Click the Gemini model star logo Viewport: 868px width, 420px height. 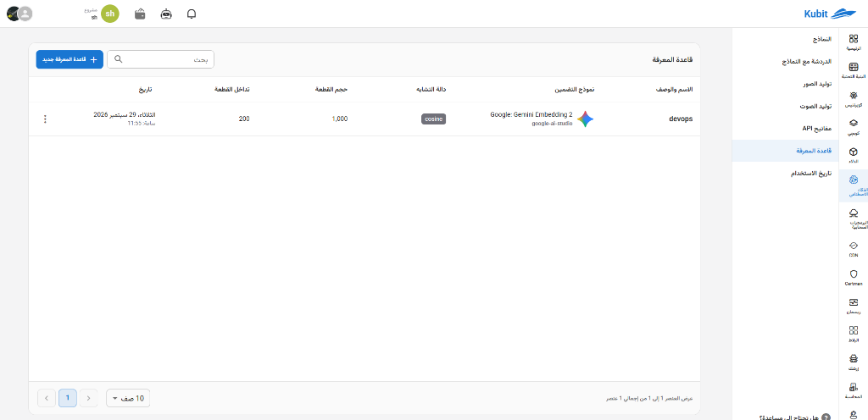(585, 119)
